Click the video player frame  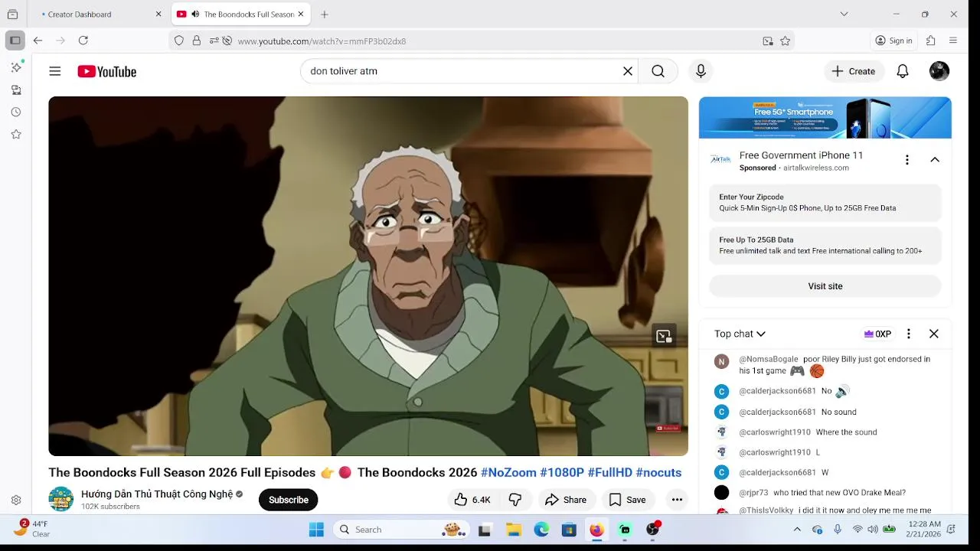tap(368, 276)
